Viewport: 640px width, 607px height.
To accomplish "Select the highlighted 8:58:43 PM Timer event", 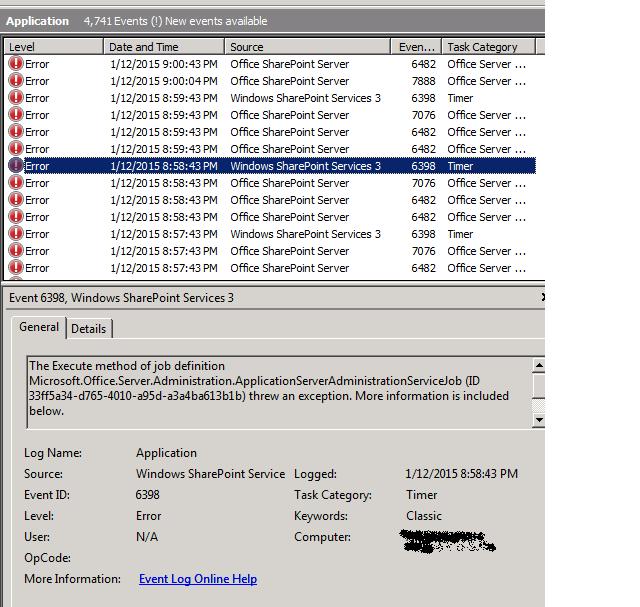I will (x=272, y=166).
